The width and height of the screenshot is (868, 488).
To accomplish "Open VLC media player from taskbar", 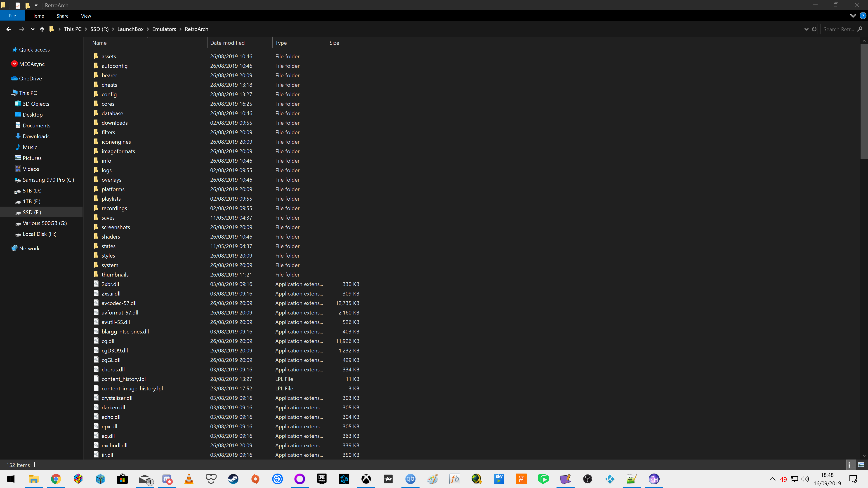I will (189, 479).
